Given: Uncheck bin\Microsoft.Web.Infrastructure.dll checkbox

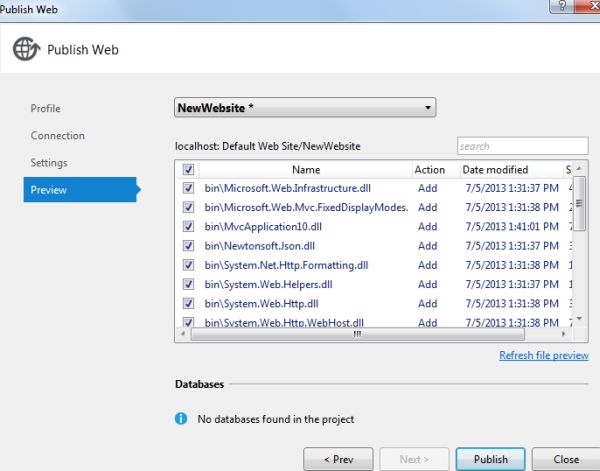Looking at the screenshot, I should 188,188.
